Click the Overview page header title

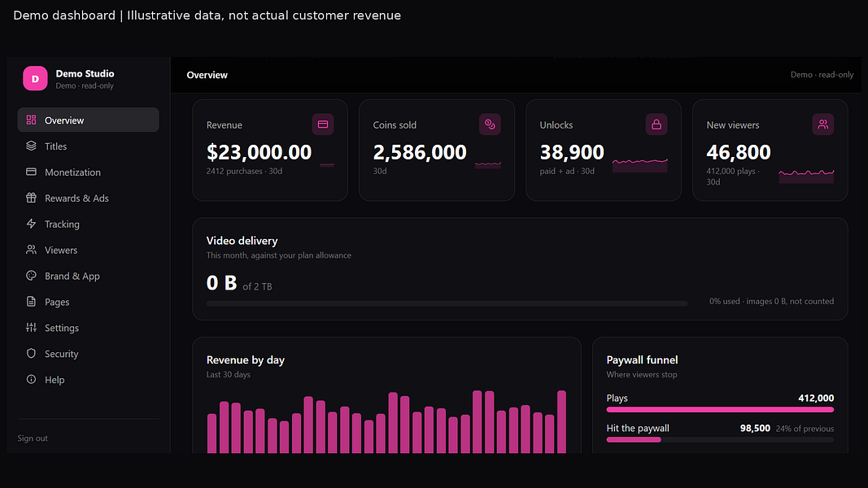(207, 75)
